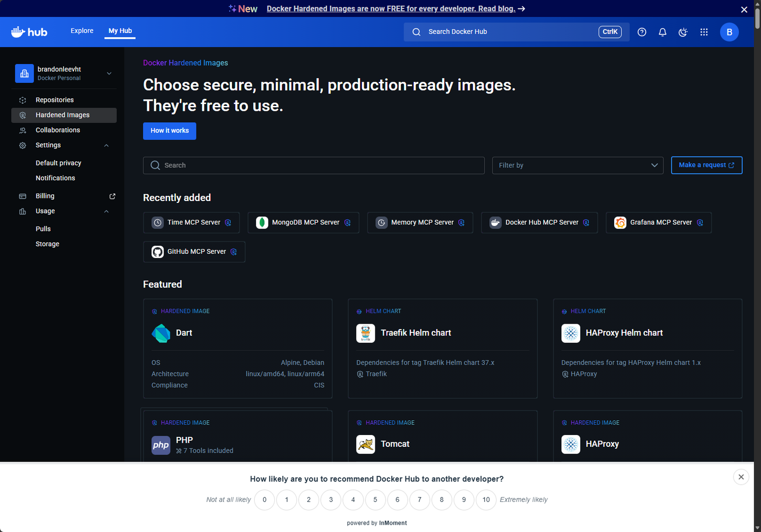Click the Grafana MCP Server logo
The width and height of the screenshot is (761, 532).
(x=620, y=223)
